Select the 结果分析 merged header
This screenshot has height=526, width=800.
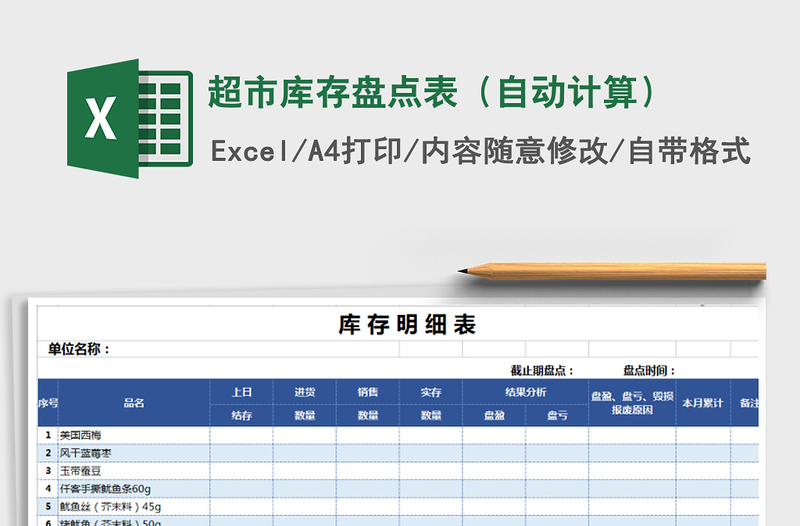(526, 392)
